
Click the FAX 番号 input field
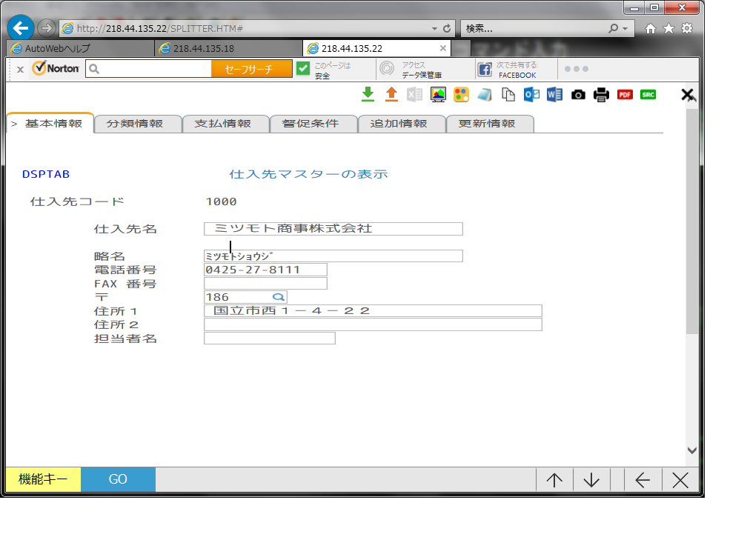pyautogui.click(x=265, y=284)
